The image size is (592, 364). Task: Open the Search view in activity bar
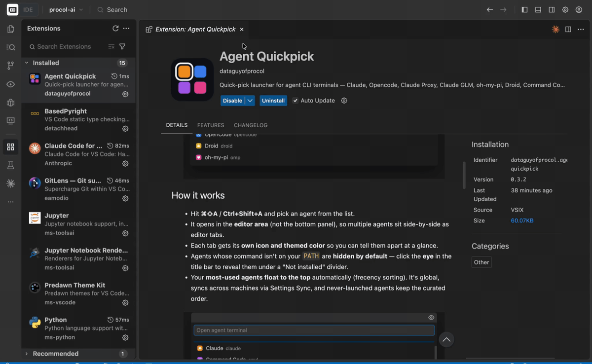(10, 47)
